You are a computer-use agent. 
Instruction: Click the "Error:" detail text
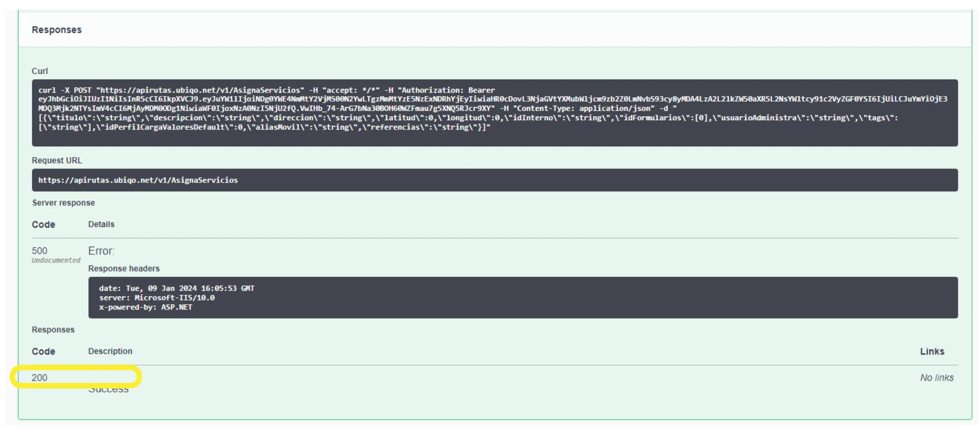click(x=101, y=251)
